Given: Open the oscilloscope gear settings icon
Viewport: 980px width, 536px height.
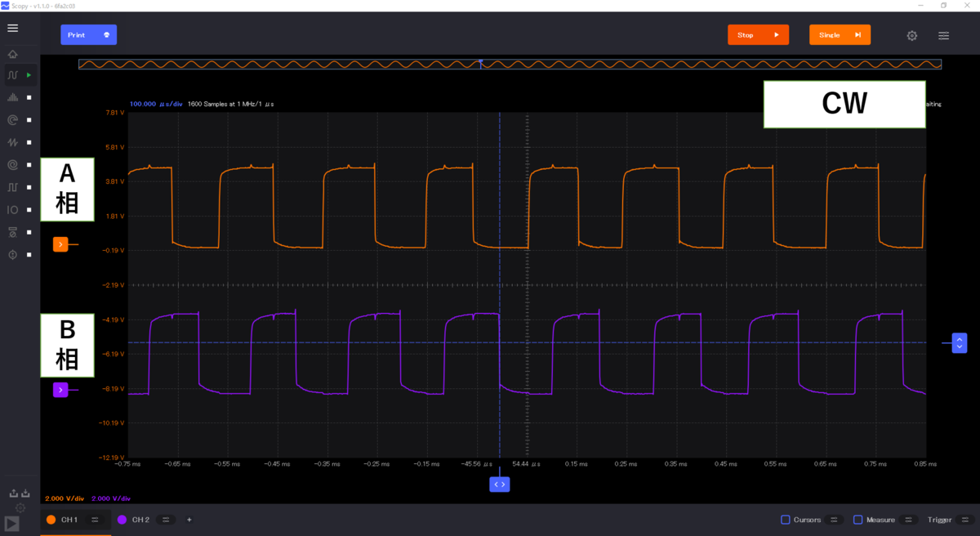Looking at the screenshot, I should click(x=912, y=35).
